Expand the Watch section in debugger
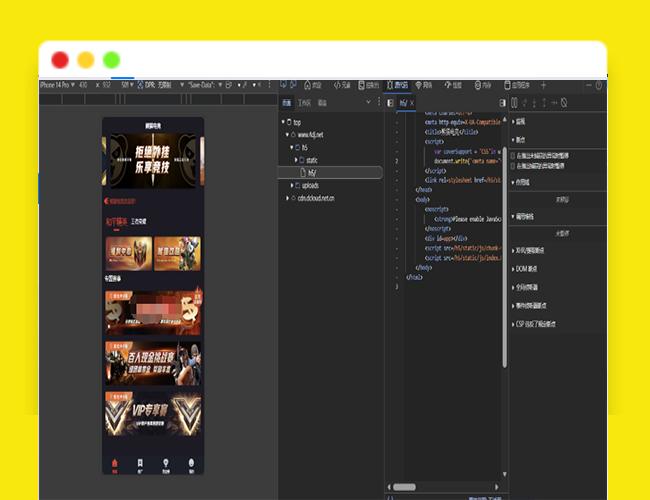 point(518,121)
